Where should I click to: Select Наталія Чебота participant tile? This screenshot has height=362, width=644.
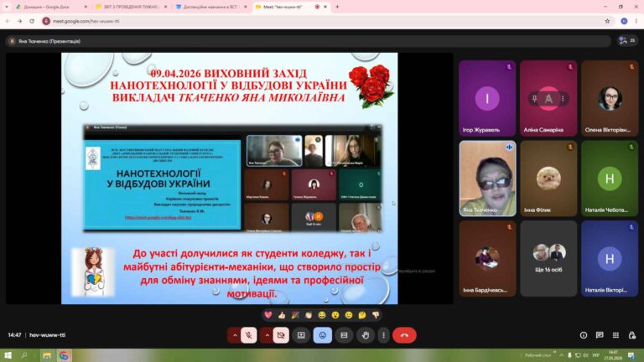pos(610,178)
